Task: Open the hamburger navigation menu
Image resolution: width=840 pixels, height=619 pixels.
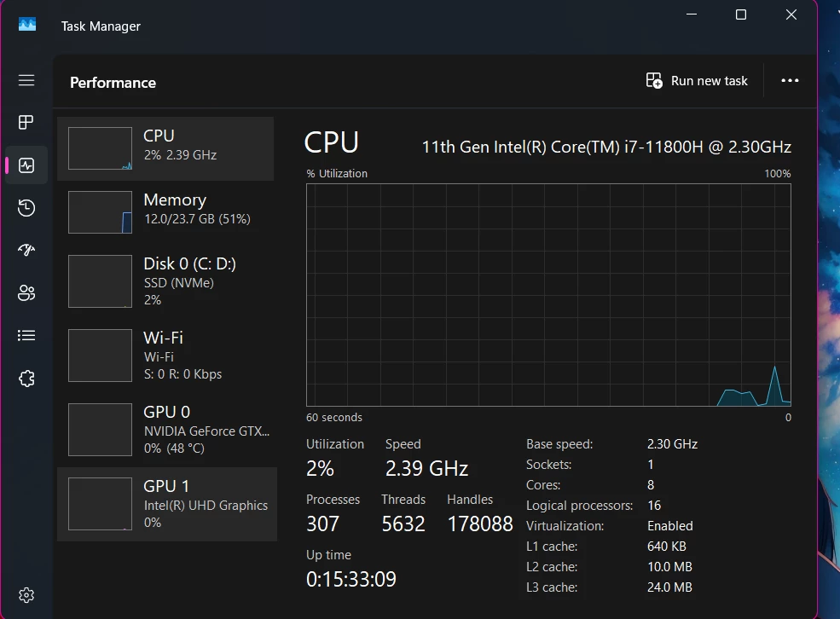Action: 26,80
